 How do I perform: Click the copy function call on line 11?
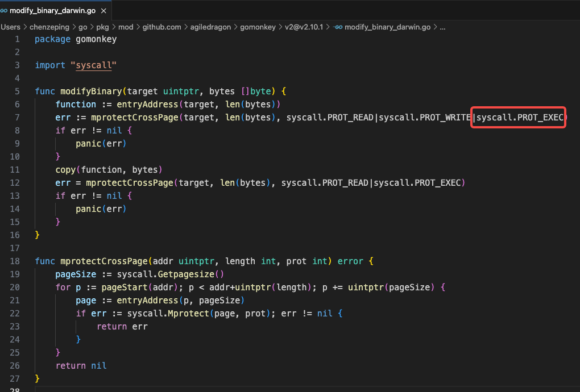pyautogui.click(x=65, y=169)
